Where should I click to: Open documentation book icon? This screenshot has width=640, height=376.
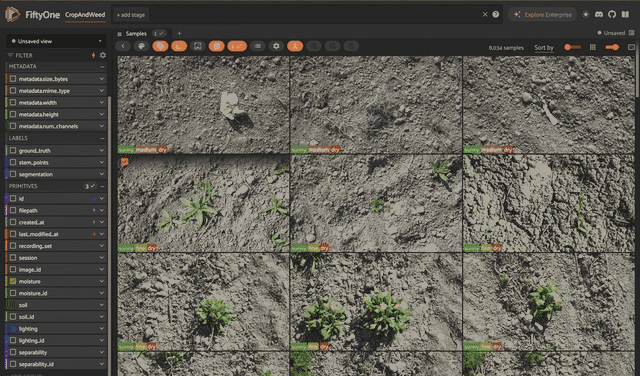(x=625, y=14)
